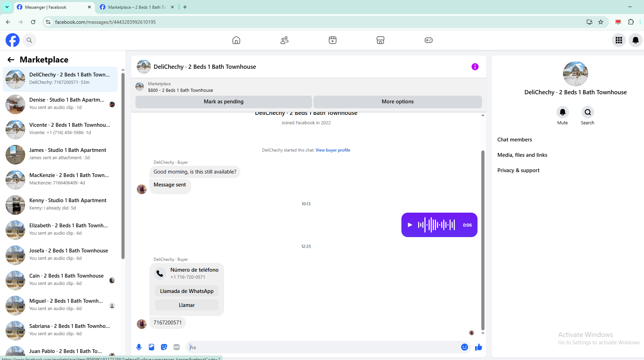Viewport: 644px width, 360px height.
Task: Record a voice clip with the microphone icon
Action: pos(139,347)
